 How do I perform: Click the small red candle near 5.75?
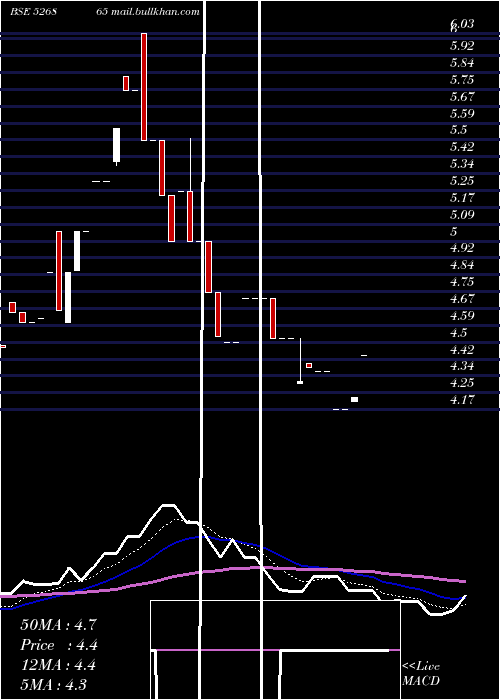[x=126, y=83]
